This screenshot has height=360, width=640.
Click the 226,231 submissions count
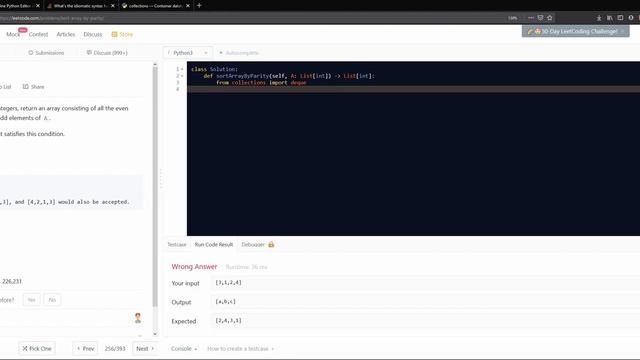(11, 282)
